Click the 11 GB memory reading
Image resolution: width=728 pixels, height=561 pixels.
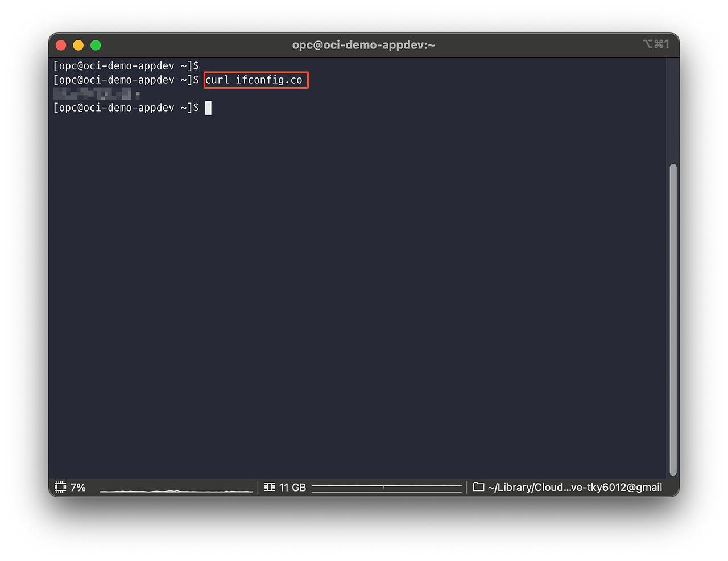click(292, 488)
